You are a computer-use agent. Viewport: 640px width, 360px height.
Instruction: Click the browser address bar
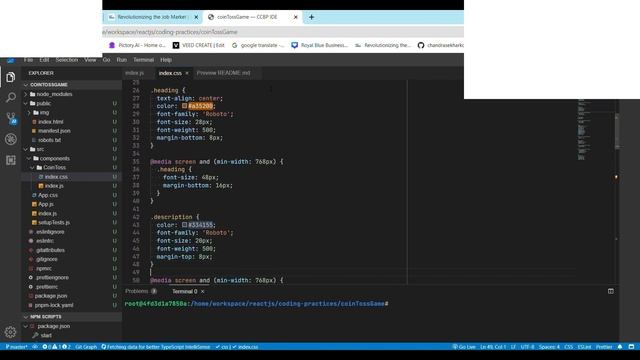pos(283,32)
